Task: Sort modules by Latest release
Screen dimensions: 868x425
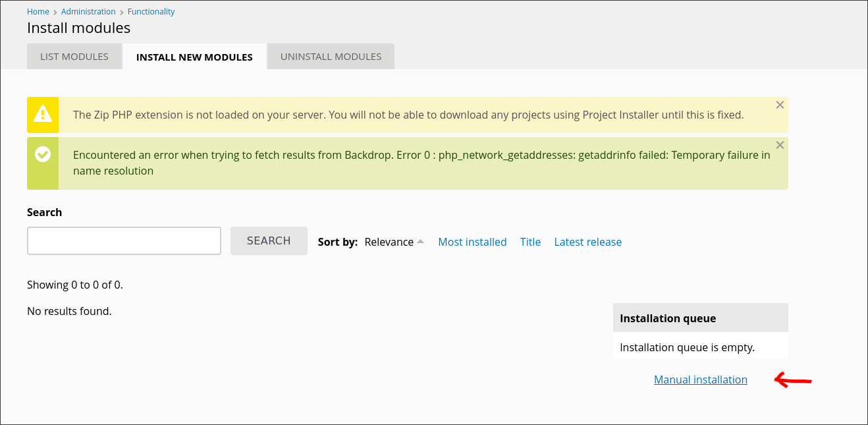Action: [587, 242]
